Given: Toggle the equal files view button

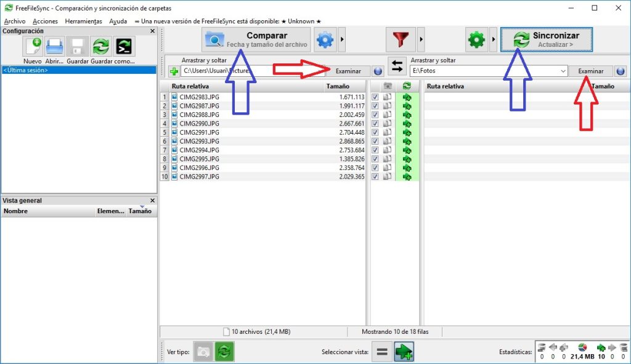Looking at the screenshot, I should 382,352.
